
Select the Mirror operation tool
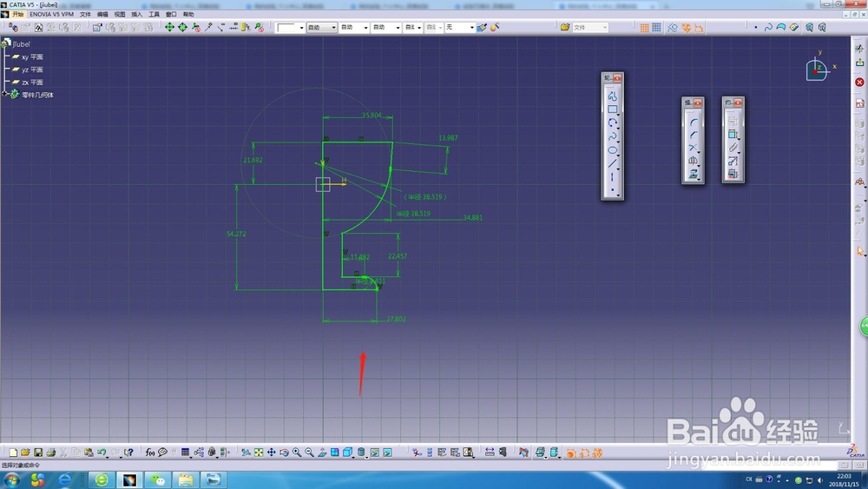(693, 161)
